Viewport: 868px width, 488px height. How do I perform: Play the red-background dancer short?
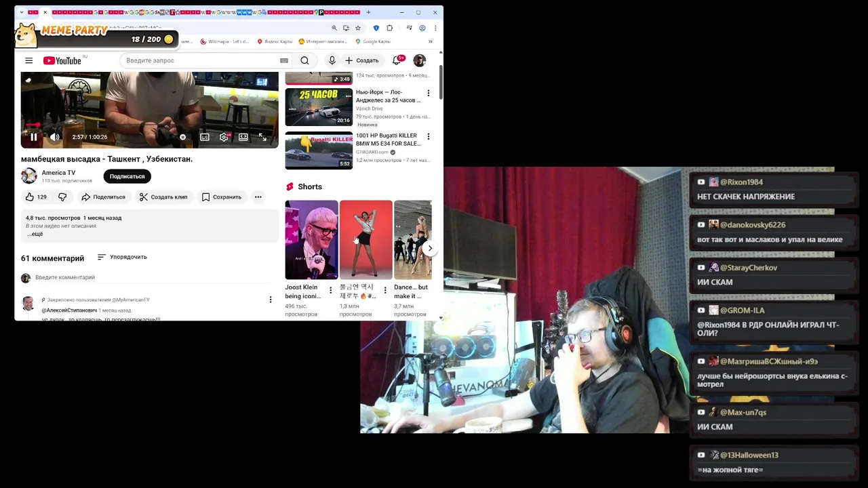pyautogui.click(x=366, y=240)
